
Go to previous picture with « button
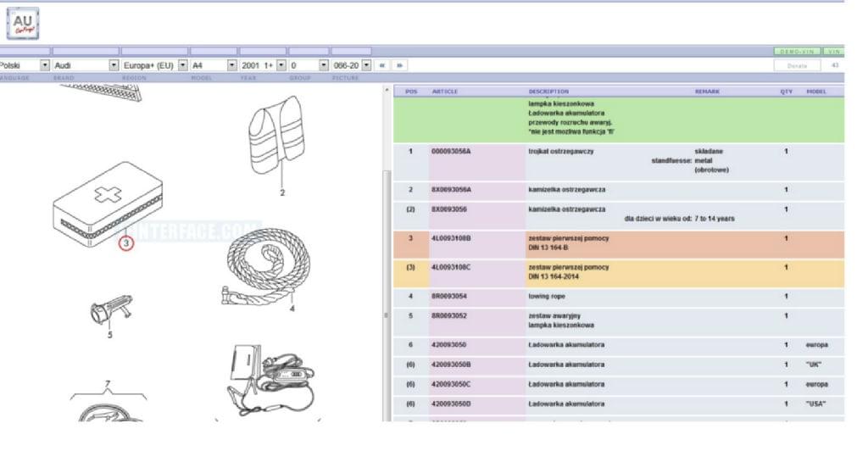pos(382,65)
